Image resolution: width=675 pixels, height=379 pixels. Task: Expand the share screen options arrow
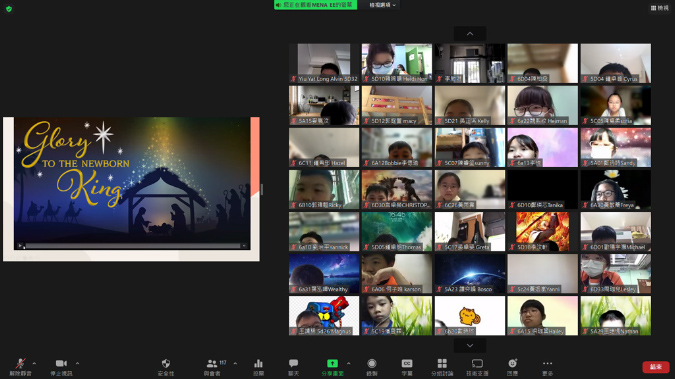point(348,363)
